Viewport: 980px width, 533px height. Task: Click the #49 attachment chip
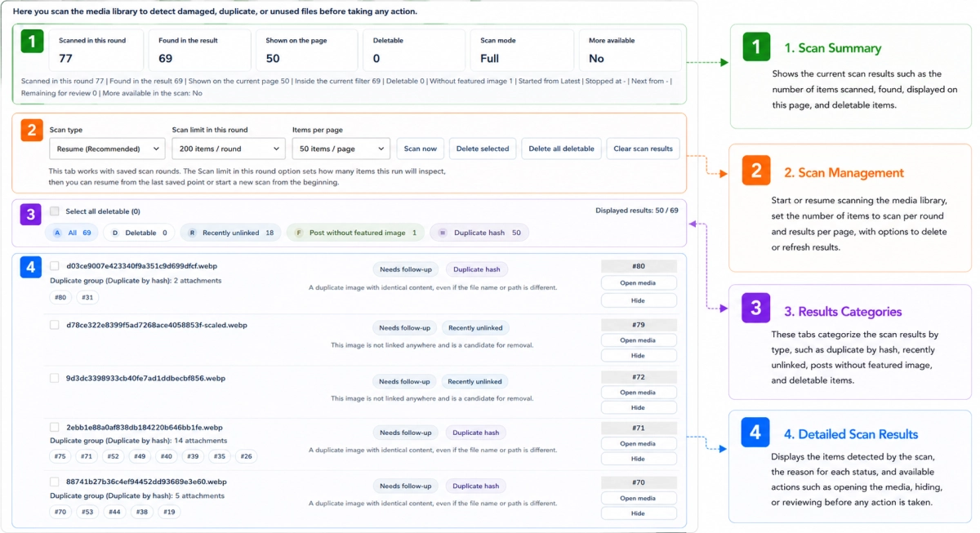(140, 456)
